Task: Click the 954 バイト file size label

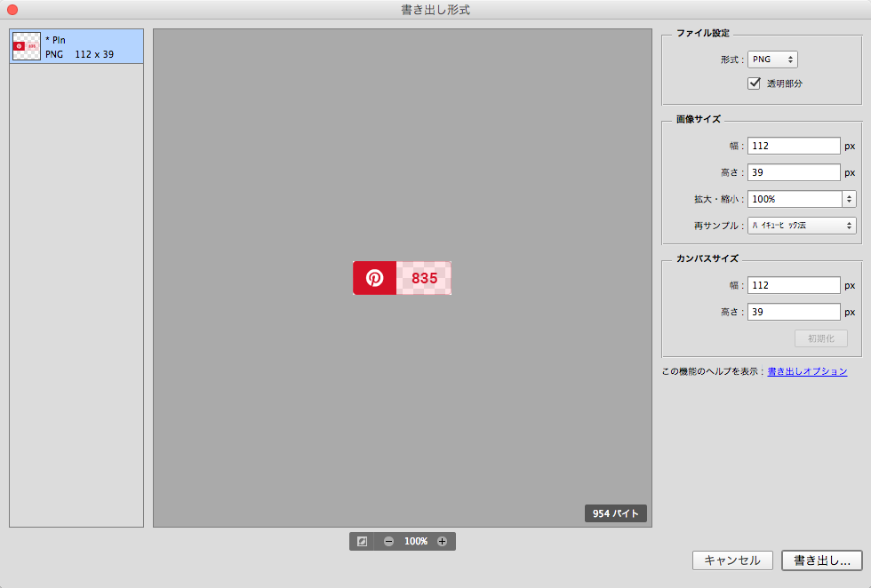Action: point(615,513)
